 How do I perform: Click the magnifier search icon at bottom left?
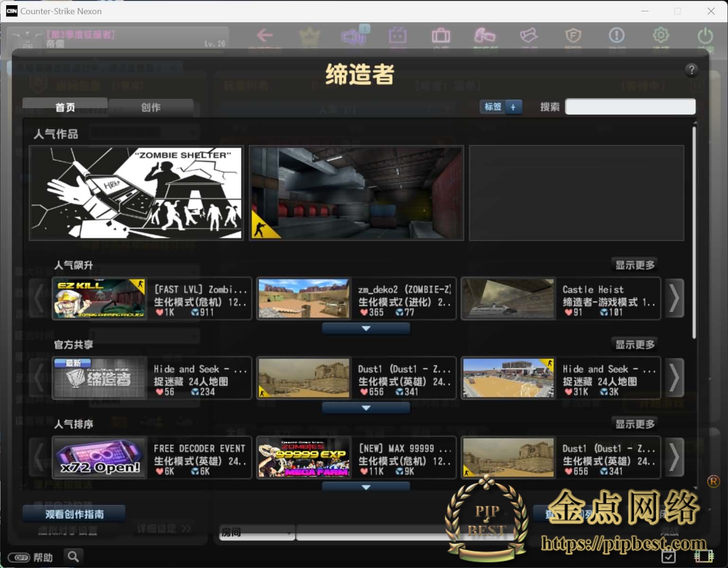pyautogui.click(x=73, y=556)
